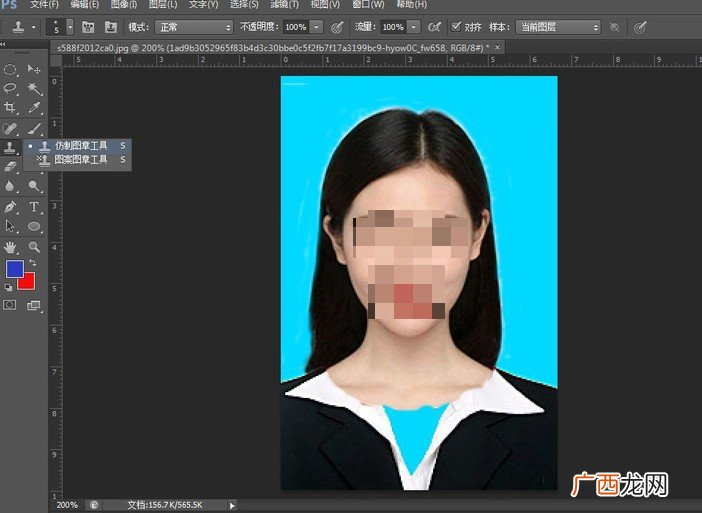Select the Path Selection arrow tool
The height and width of the screenshot is (513, 702).
10,226
